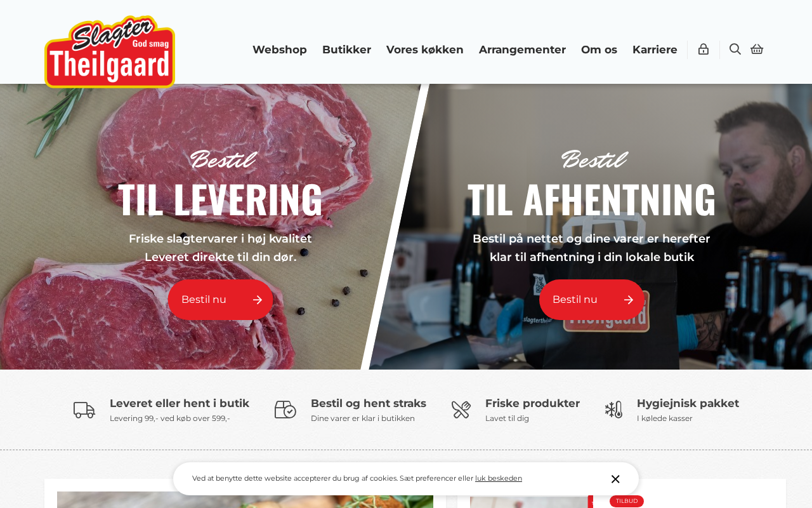Click Bestil nu under Til afhentning
812x508 pixels.
click(592, 300)
